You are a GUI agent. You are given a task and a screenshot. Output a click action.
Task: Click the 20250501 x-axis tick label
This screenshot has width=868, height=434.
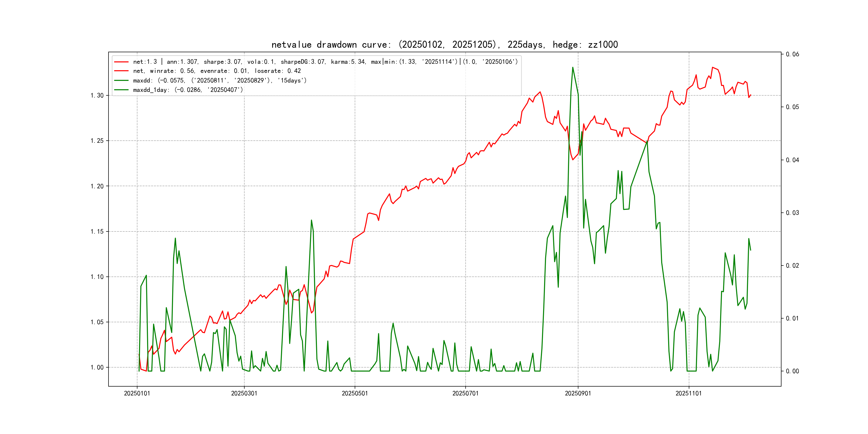click(354, 393)
